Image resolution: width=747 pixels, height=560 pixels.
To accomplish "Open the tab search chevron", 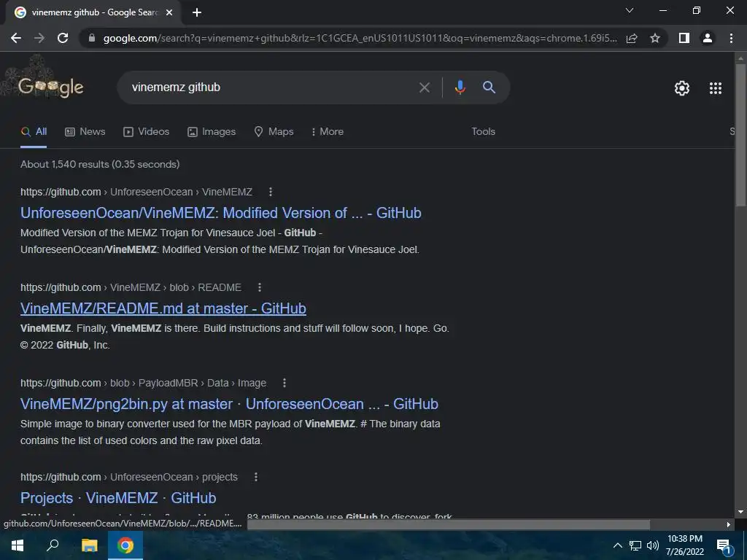I will point(630,10).
